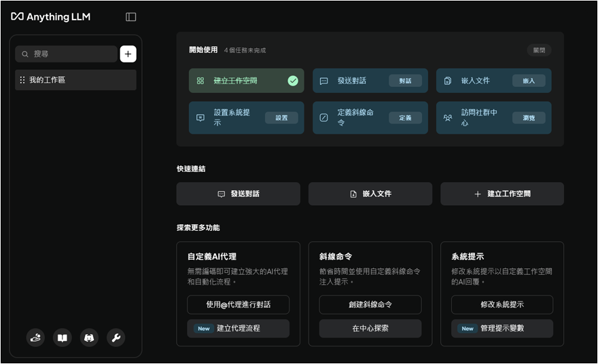Click the AnythingLLM logo
This screenshot has height=364, width=598.
[x=51, y=17]
